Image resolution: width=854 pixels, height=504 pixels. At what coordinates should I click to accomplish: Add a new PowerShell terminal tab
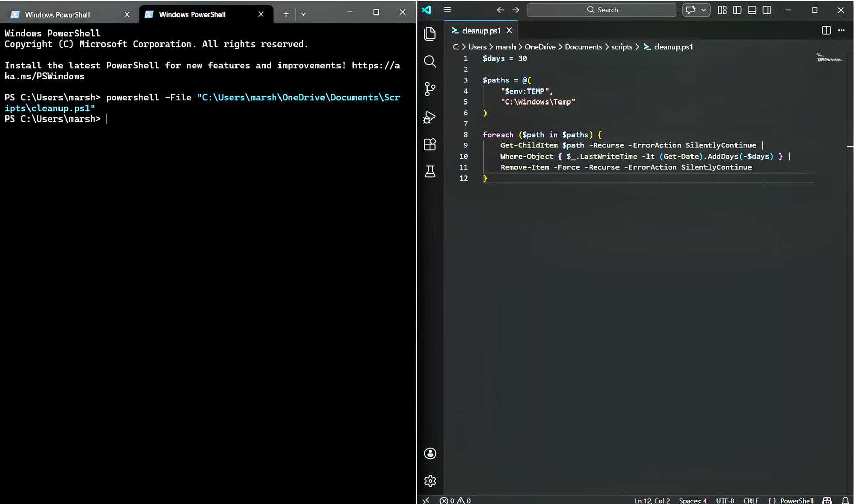[286, 14]
